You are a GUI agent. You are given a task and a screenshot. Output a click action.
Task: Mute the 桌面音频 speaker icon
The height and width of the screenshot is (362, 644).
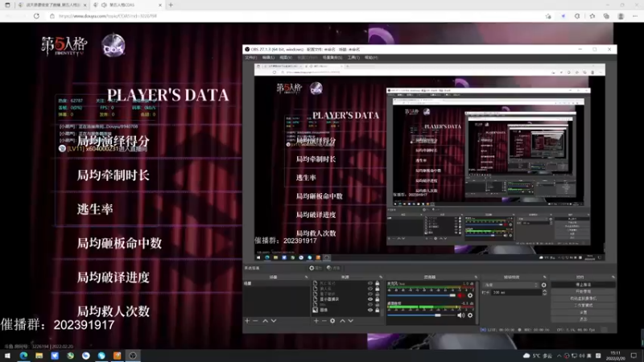[x=461, y=315]
